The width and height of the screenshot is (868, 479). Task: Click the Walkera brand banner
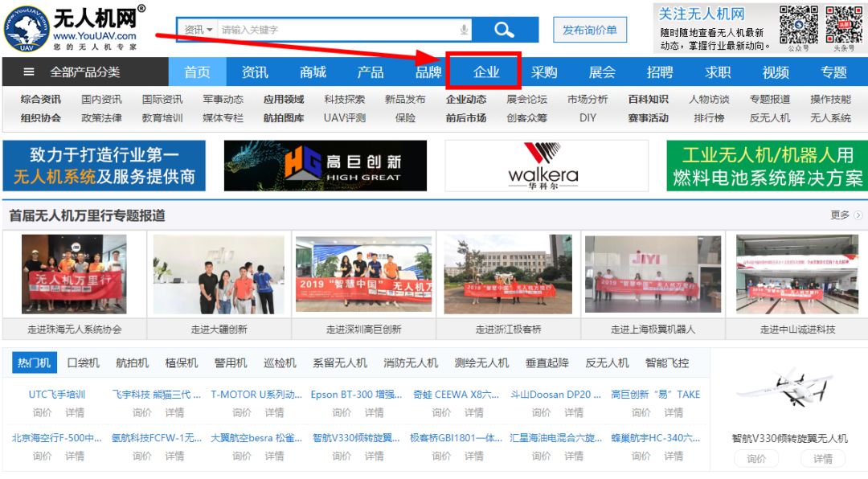pos(546,166)
